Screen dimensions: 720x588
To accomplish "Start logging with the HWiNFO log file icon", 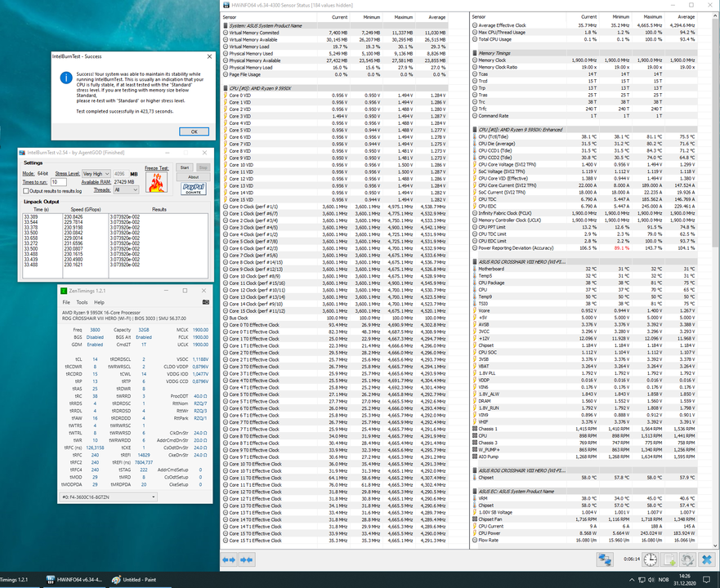I will (669, 559).
